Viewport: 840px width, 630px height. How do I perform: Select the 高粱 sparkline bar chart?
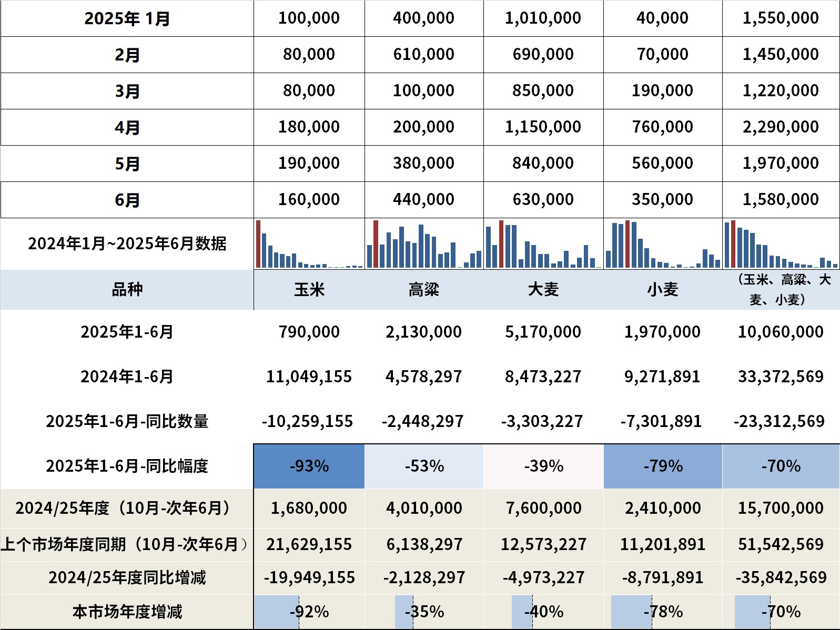(x=424, y=244)
